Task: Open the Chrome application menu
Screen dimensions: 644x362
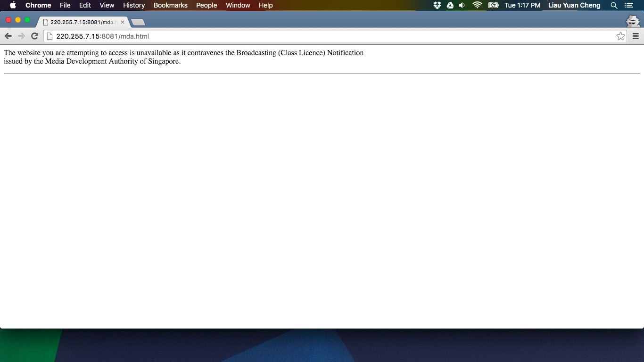Action: tap(38, 5)
